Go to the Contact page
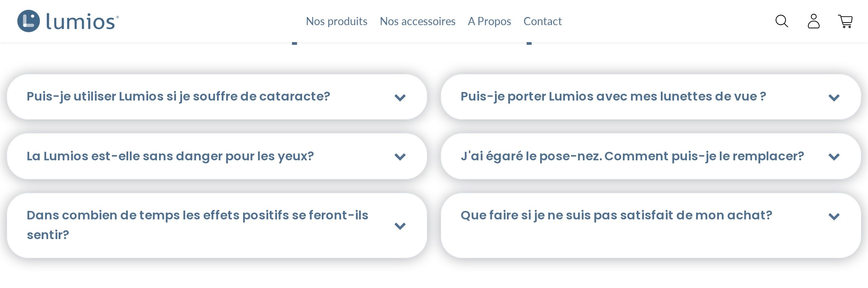Screen dimensions: 868x288 542,21
